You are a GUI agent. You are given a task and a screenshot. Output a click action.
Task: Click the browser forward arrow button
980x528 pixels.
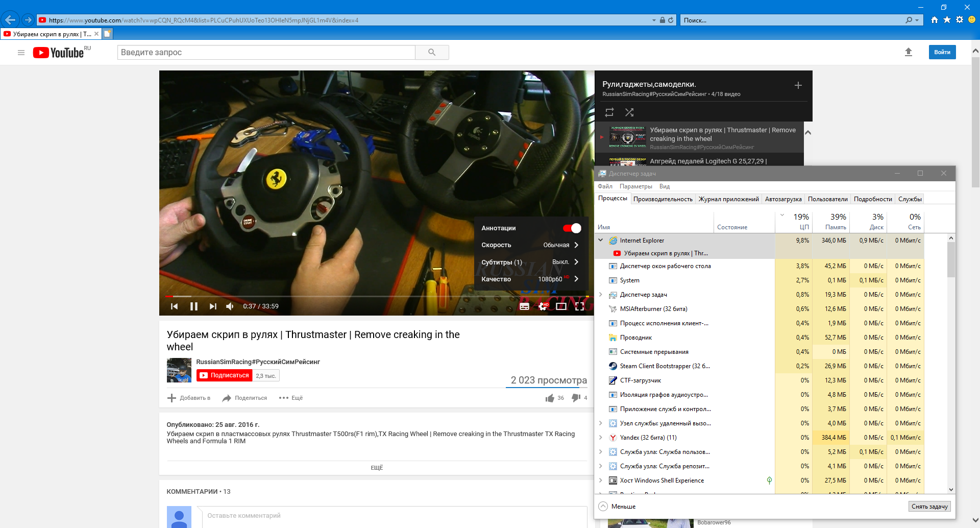28,20
